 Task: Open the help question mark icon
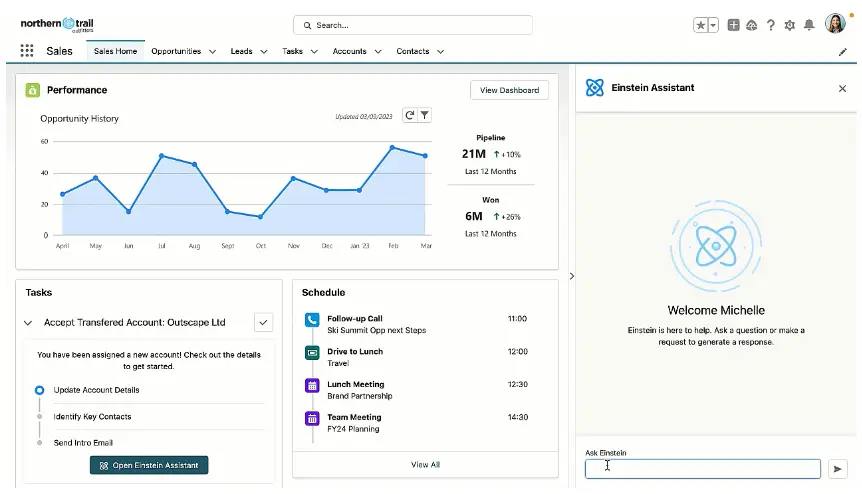coord(771,25)
